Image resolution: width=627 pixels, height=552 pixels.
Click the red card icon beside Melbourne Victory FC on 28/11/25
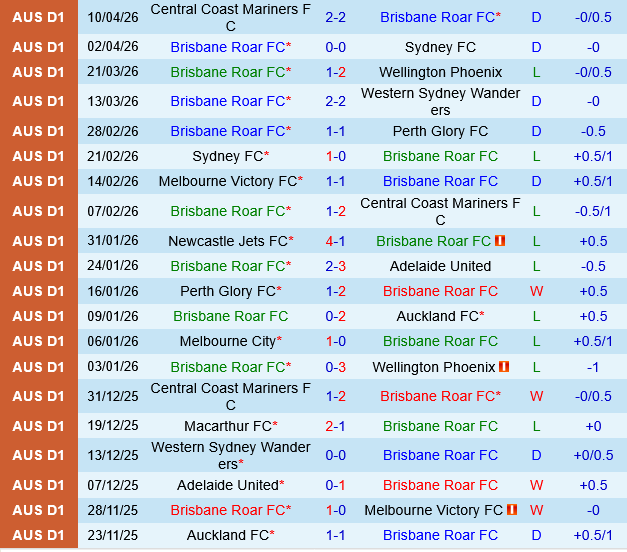[512, 510]
